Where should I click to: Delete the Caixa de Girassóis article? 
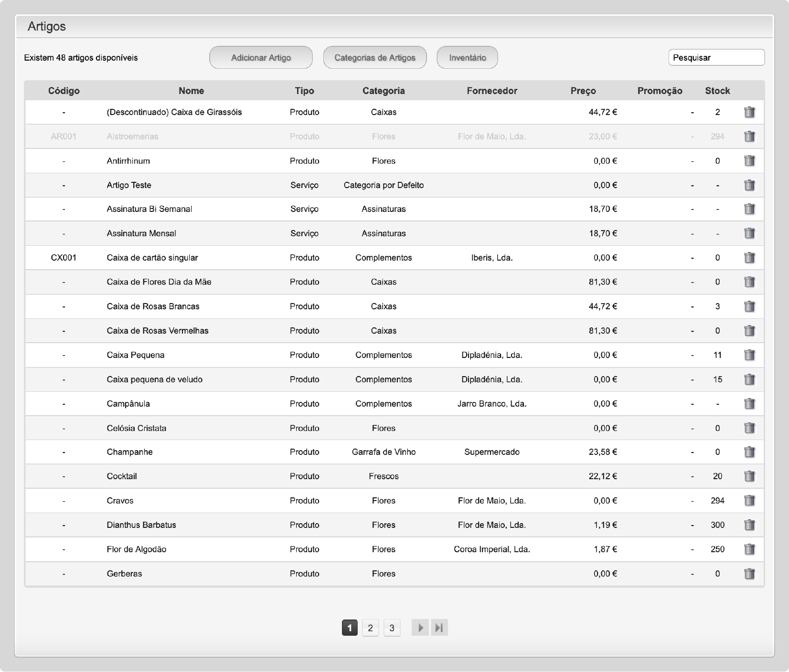tap(749, 112)
